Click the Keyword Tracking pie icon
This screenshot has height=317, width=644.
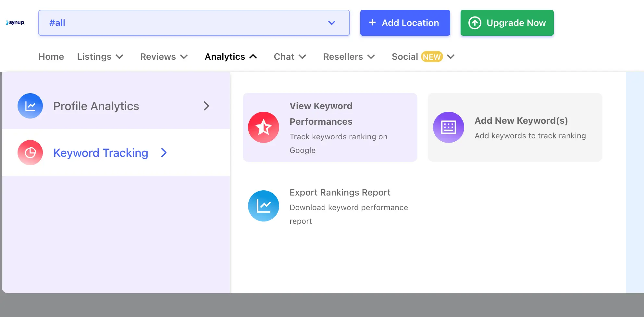[30, 153]
